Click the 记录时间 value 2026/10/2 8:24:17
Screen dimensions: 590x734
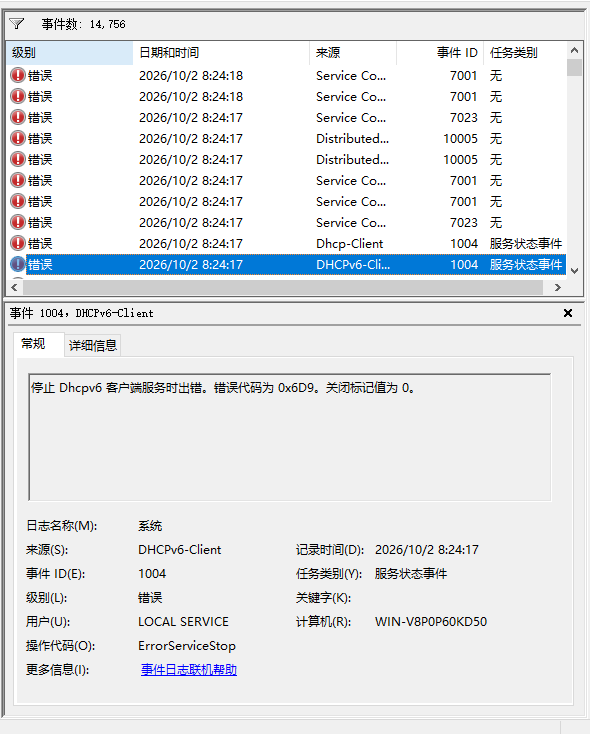(x=427, y=550)
